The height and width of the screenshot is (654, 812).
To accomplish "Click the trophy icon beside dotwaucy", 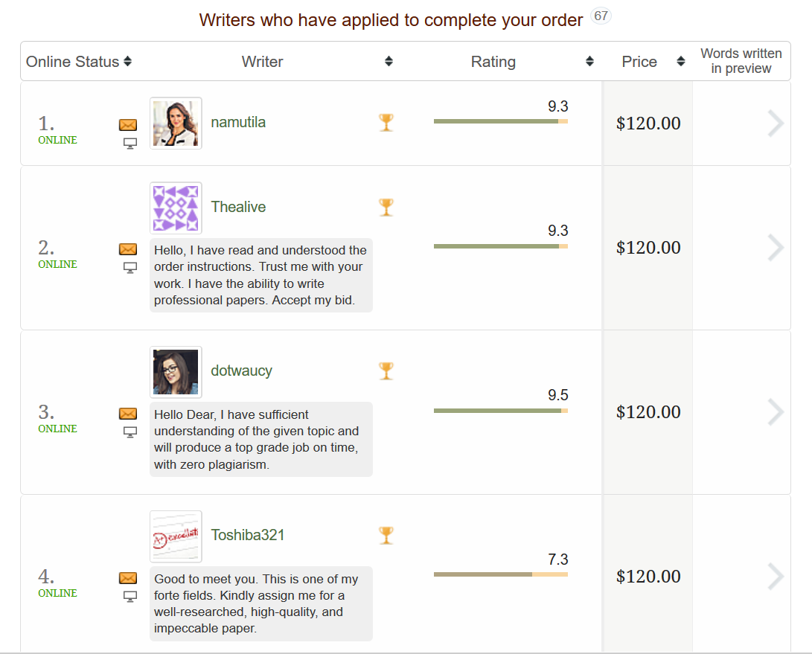I will (x=386, y=371).
